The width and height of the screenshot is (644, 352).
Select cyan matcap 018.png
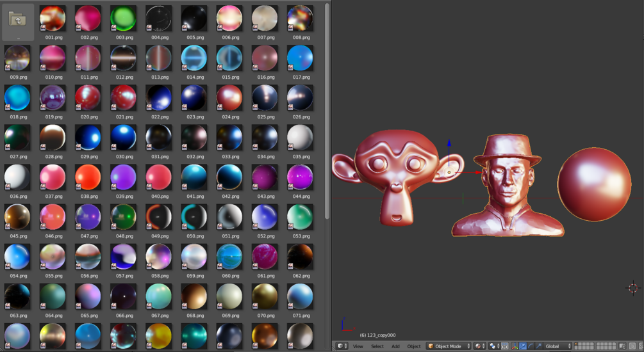click(17, 98)
